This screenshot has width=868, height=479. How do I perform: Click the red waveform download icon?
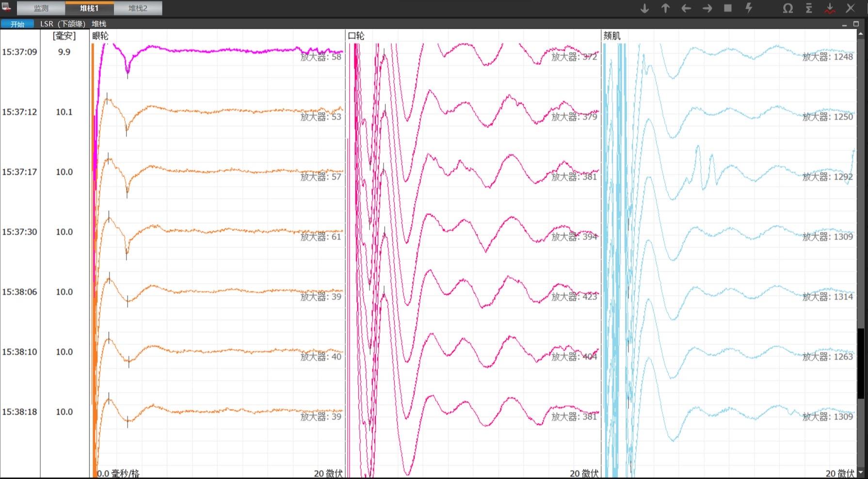(x=830, y=8)
